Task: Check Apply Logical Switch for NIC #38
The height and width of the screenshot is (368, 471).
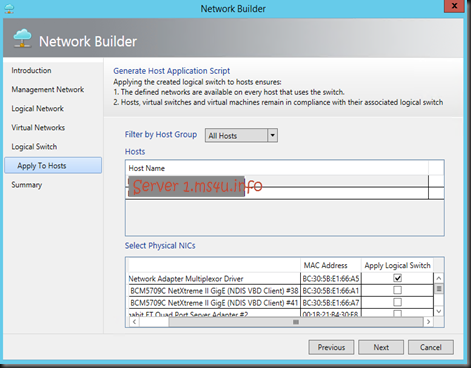Action: [397, 290]
